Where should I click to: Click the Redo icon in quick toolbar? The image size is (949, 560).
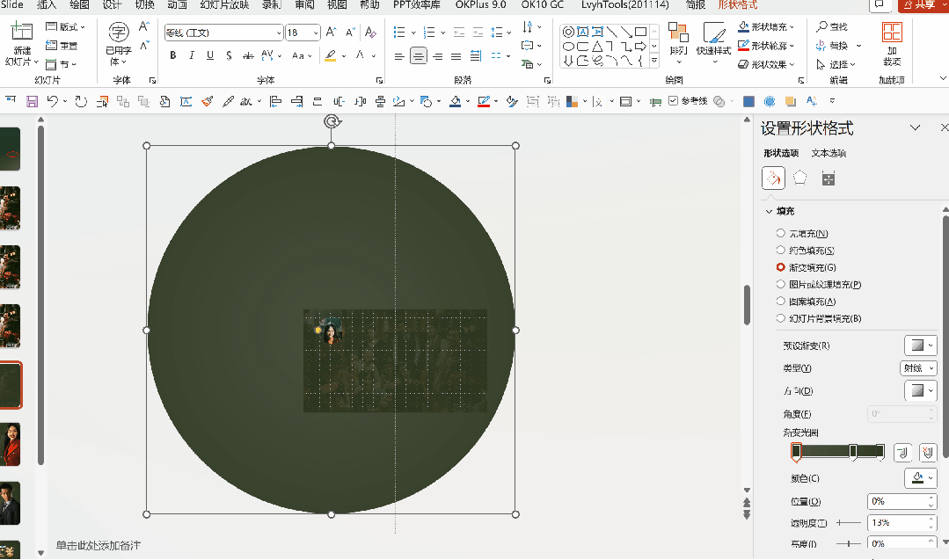[81, 102]
